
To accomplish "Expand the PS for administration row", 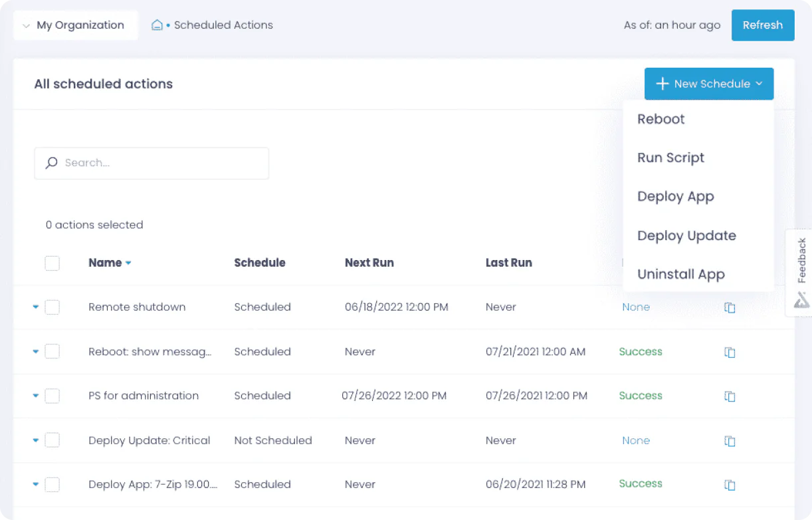I will 35,396.
